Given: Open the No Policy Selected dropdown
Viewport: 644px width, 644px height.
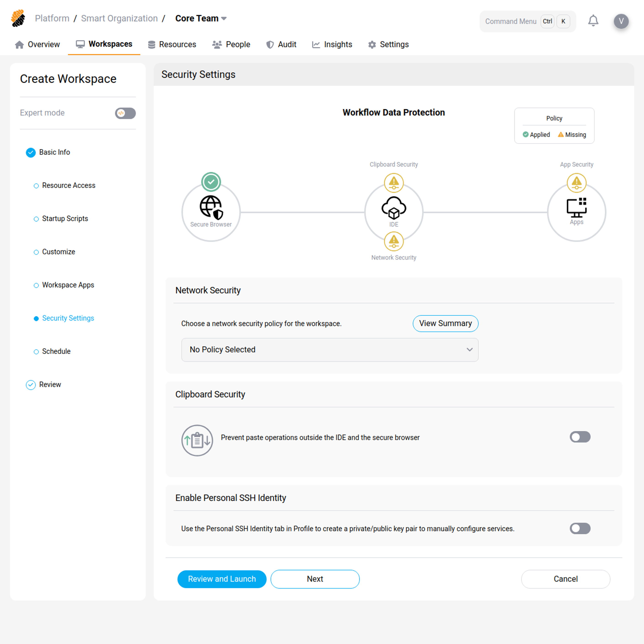Looking at the screenshot, I should [330, 350].
